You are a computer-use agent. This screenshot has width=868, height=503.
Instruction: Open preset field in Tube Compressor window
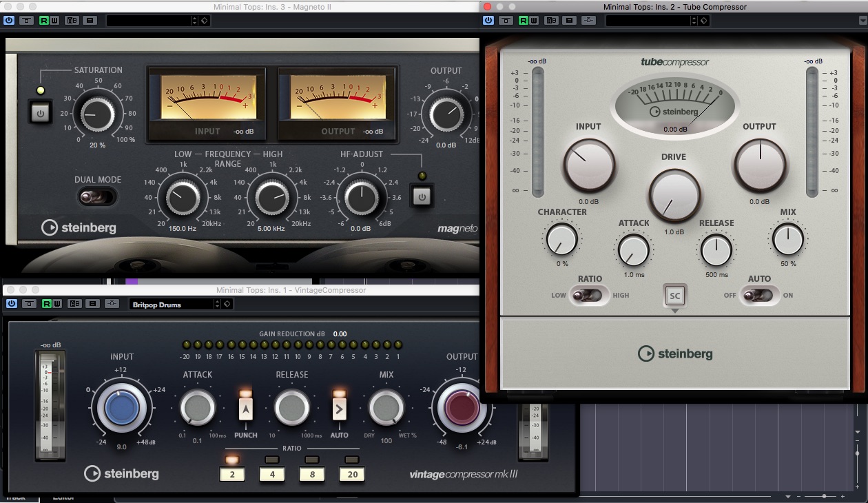648,21
